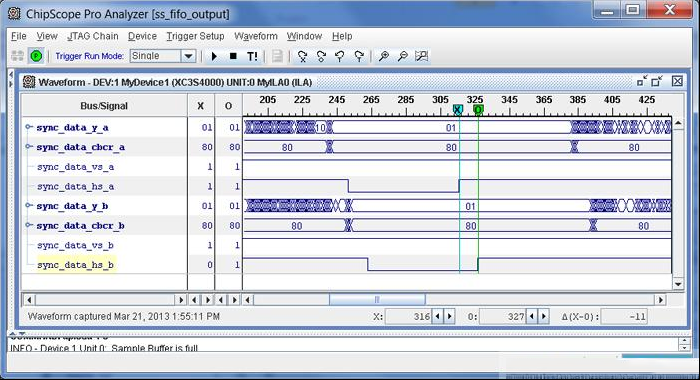700x380 pixels.
Task: Click the Trigger Immediate T! button
Action: (x=252, y=56)
